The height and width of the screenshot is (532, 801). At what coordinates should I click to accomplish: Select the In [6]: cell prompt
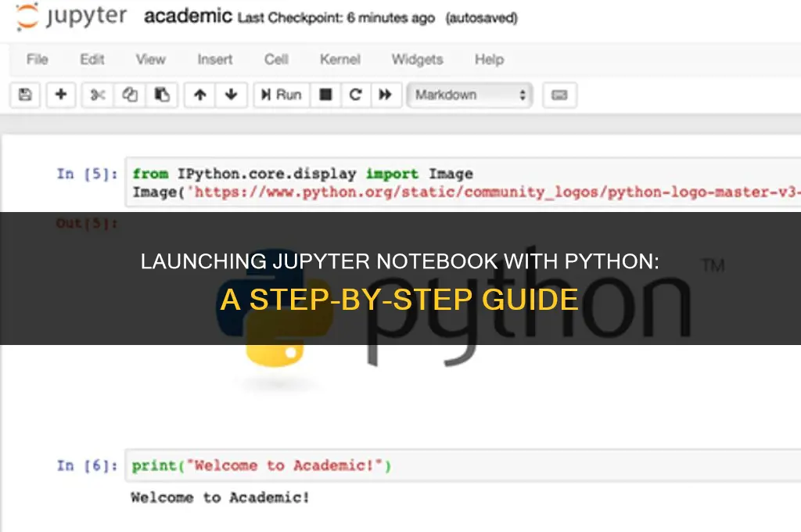(x=88, y=465)
